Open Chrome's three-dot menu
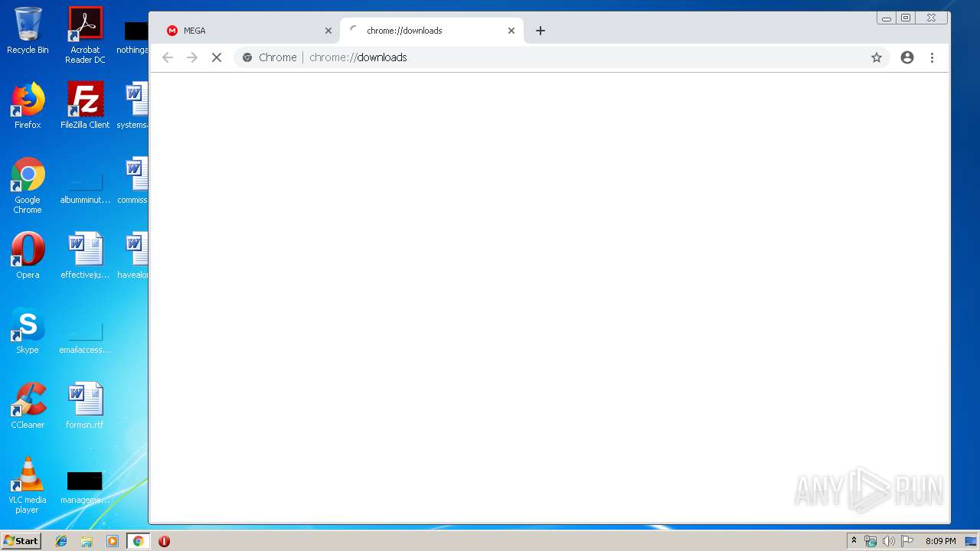Image resolution: width=980 pixels, height=551 pixels. coord(932,57)
